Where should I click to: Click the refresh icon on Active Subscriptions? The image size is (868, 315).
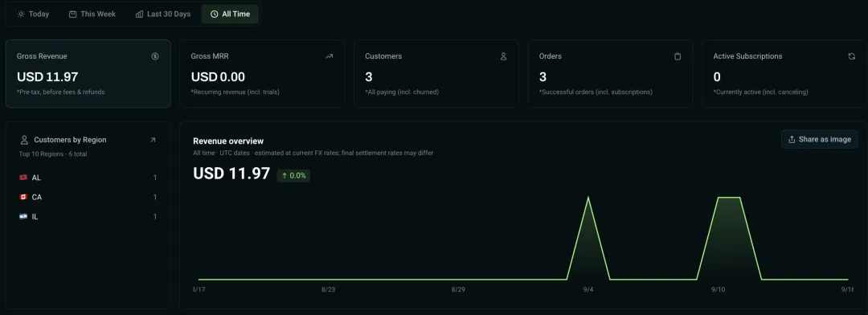tap(851, 56)
